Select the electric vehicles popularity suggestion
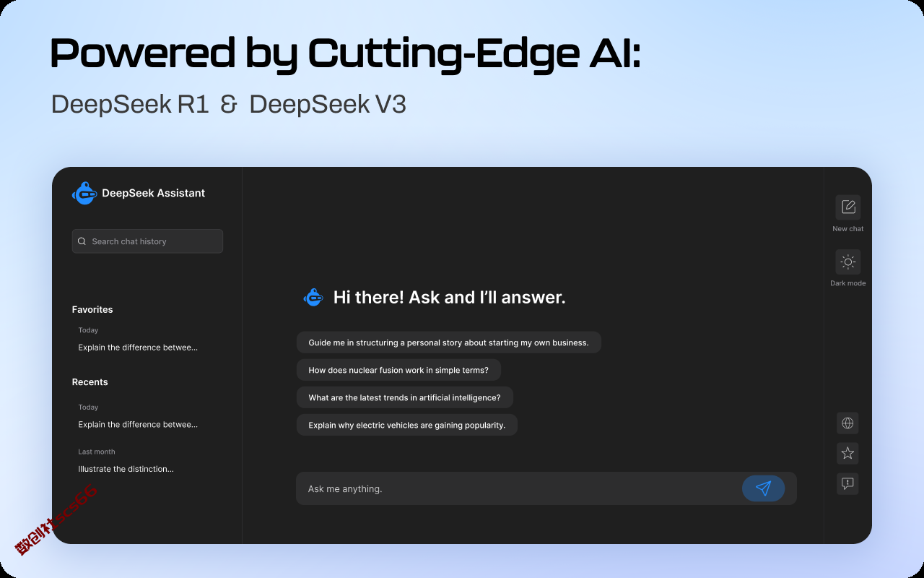This screenshot has width=924, height=578. (407, 425)
